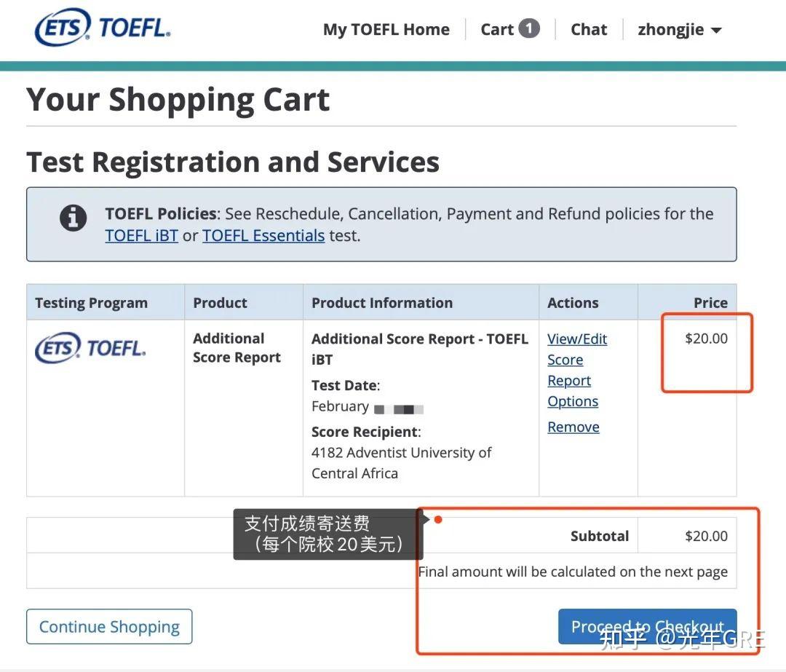Open the TOEFL Essentials link
Image resolution: width=786 pixels, height=672 pixels.
coord(263,235)
